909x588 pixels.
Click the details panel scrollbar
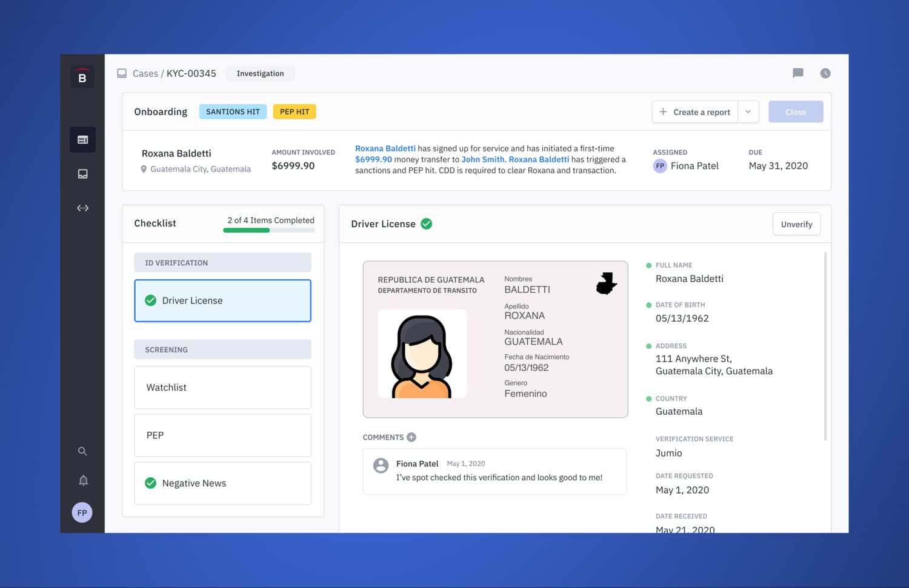coord(825,346)
